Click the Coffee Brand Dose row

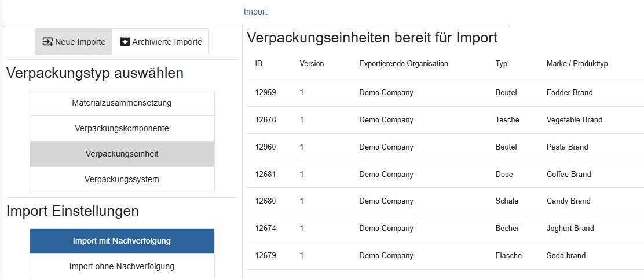(444, 175)
